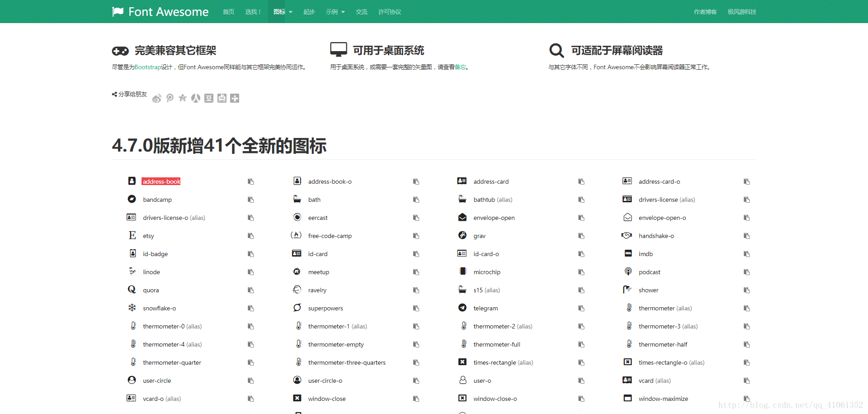868x414 pixels.
Task: Click the superpowers icon
Action: tap(297, 308)
